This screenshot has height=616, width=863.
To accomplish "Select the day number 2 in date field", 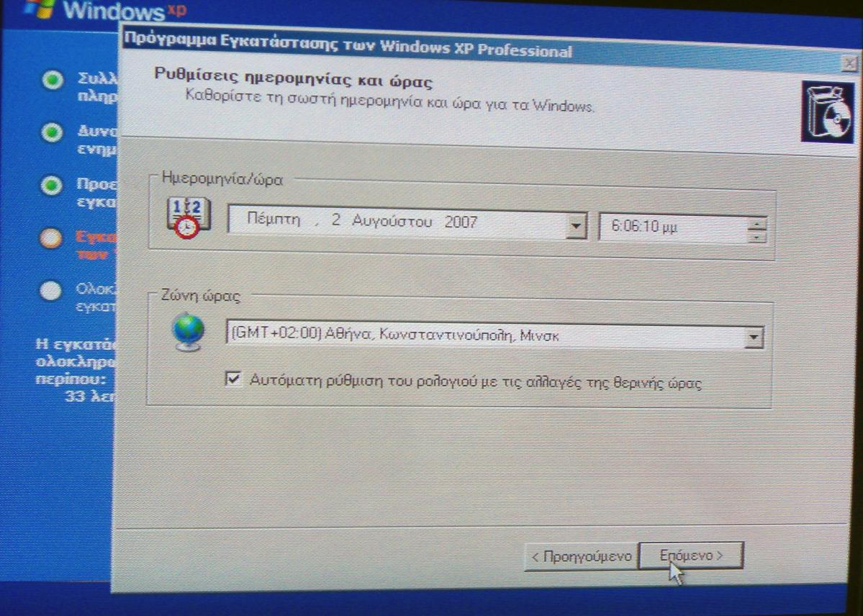I will (x=335, y=220).
